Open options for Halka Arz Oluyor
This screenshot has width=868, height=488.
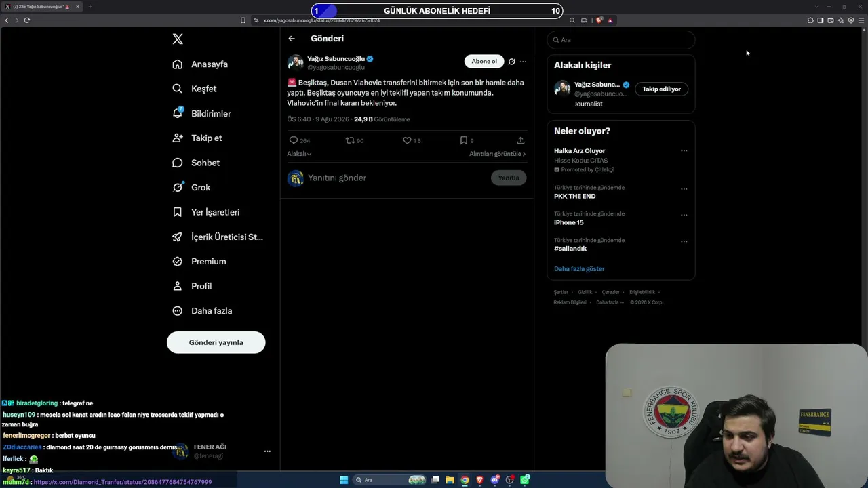684,151
